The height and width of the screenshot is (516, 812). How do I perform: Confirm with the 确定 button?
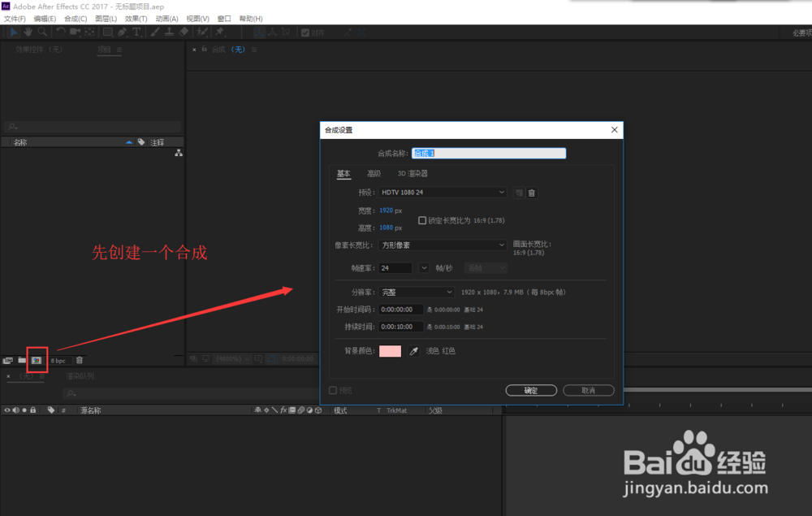(531, 390)
